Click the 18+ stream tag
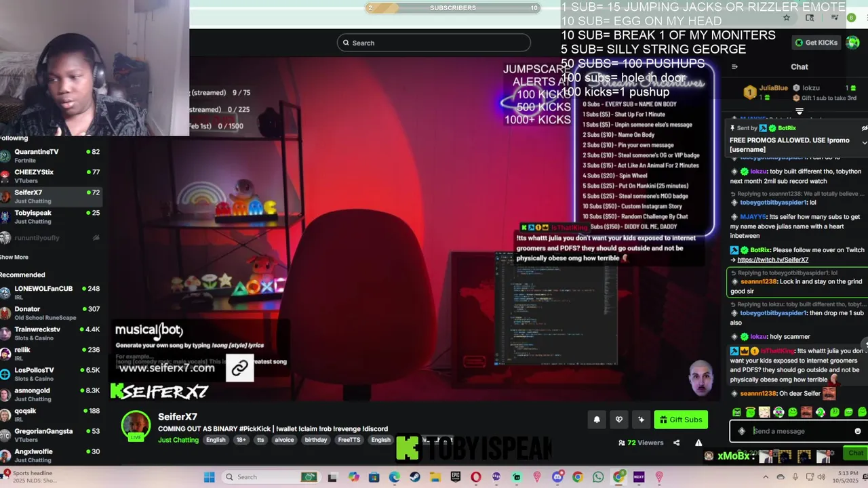Screen dimensions: 868x488 [241, 440]
